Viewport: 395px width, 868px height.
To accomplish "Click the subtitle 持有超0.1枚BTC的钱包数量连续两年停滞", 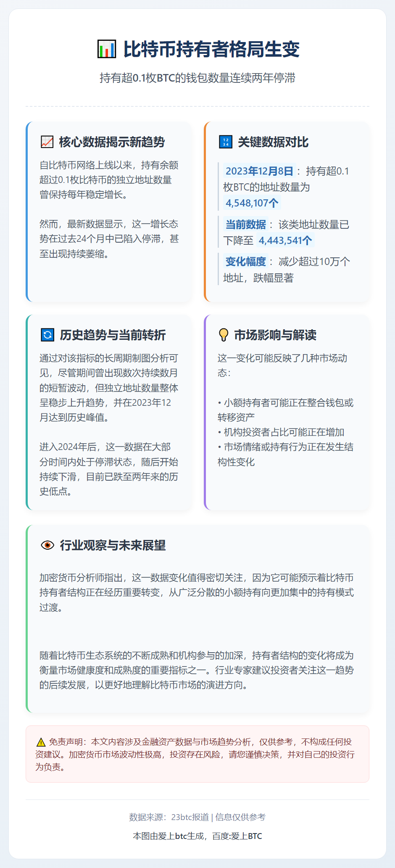I will click(x=197, y=78).
